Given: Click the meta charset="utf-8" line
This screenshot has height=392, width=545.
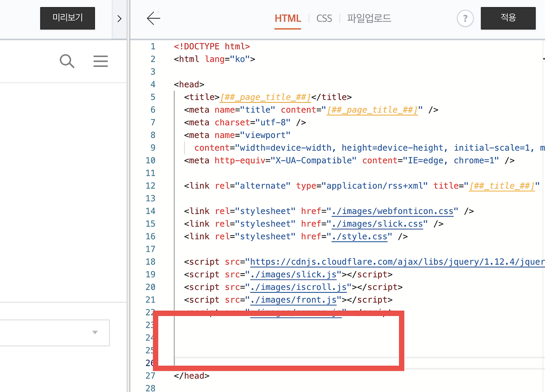Looking at the screenshot, I should click(x=245, y=123).
